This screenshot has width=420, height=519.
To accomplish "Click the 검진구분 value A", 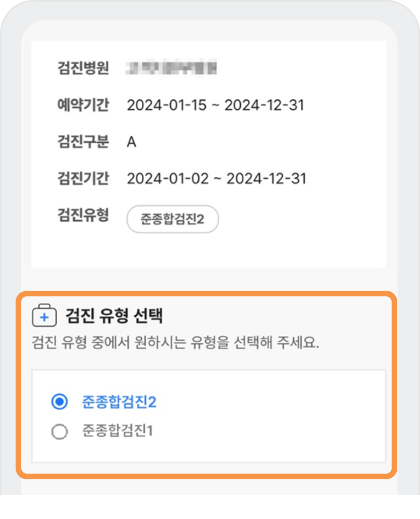I will [x=131, y=142].
